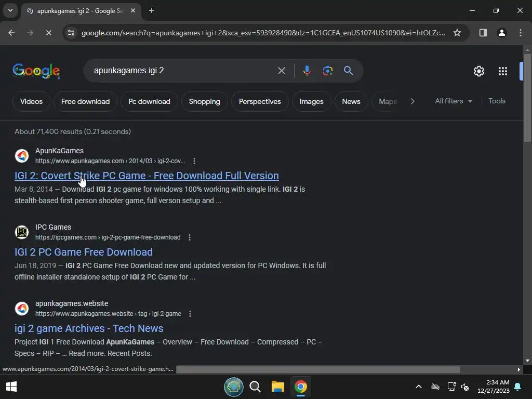Viewport: 532px width, 399px height.
Task: Click the ApunKaGames site favicon
Action: [x=22, y=156]
